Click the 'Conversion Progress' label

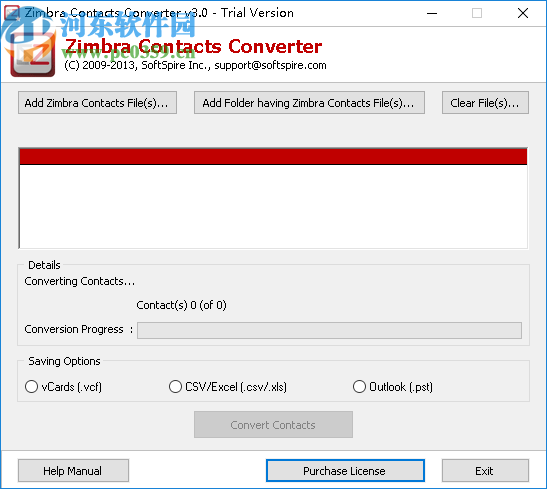coord(74,329)
